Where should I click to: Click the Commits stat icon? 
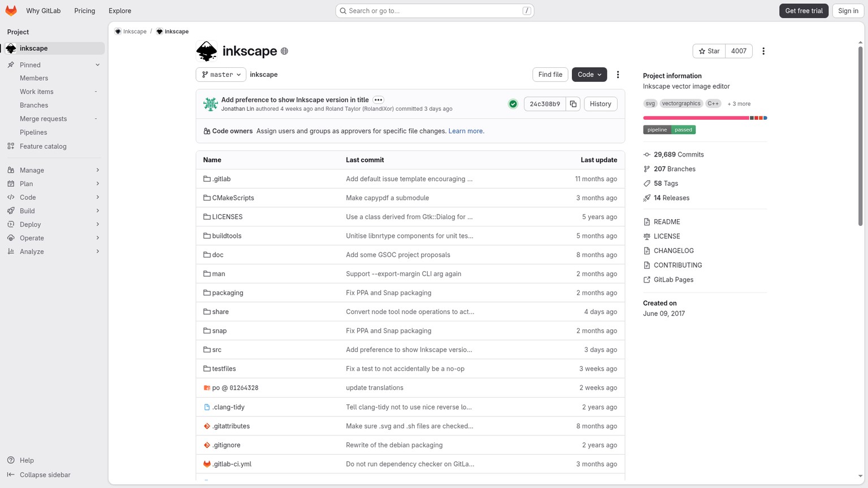(647, 155)
